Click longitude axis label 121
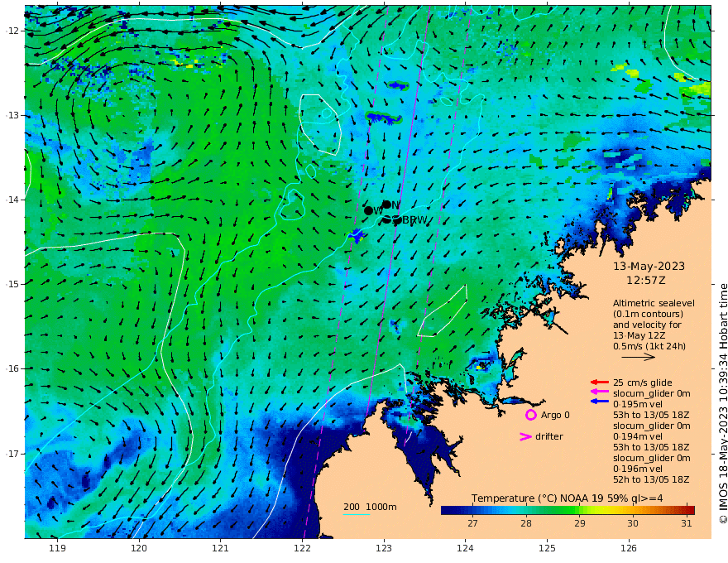This screenshot has height=563, width=728. click(221, 548)
